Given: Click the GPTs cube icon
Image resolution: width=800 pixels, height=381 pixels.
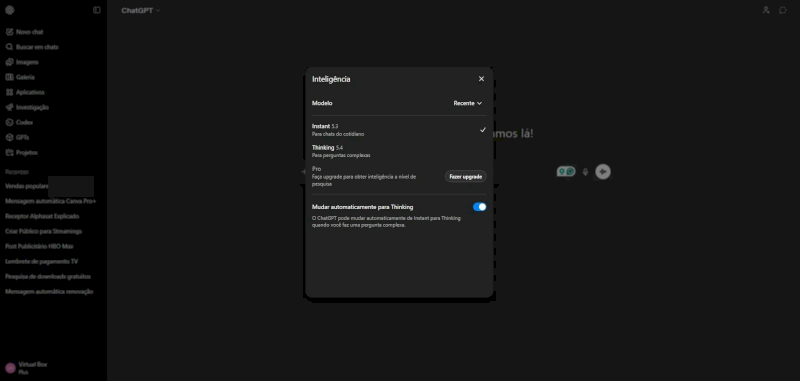Looking at the screenshot, I should [x=9, y=137].
